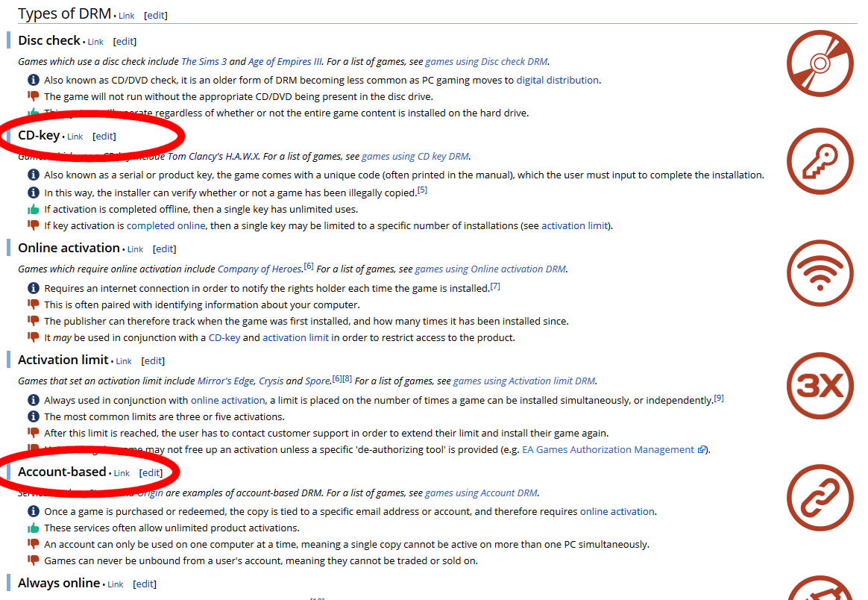Image resolution: width=868 pixels, height=600 pixels.
Task: Click thumbs-down icon beside 'It may be used in conjunction'
Action: [x=34, y=337]
